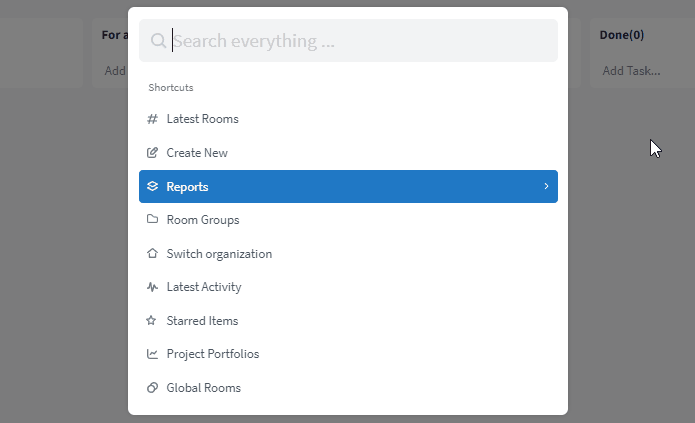This screenshot has height=423, width=695.
Task: Click the pencil icon beside Create New
Action: (x=152, y=153)
